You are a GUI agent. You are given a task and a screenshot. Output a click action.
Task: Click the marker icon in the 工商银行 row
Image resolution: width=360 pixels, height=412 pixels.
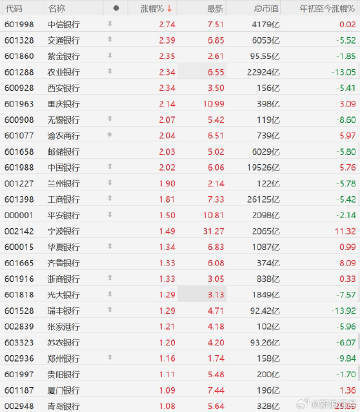coord(110,198)
